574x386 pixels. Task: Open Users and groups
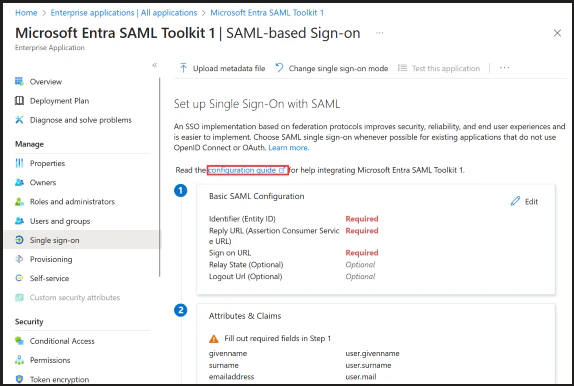point(60,221)
